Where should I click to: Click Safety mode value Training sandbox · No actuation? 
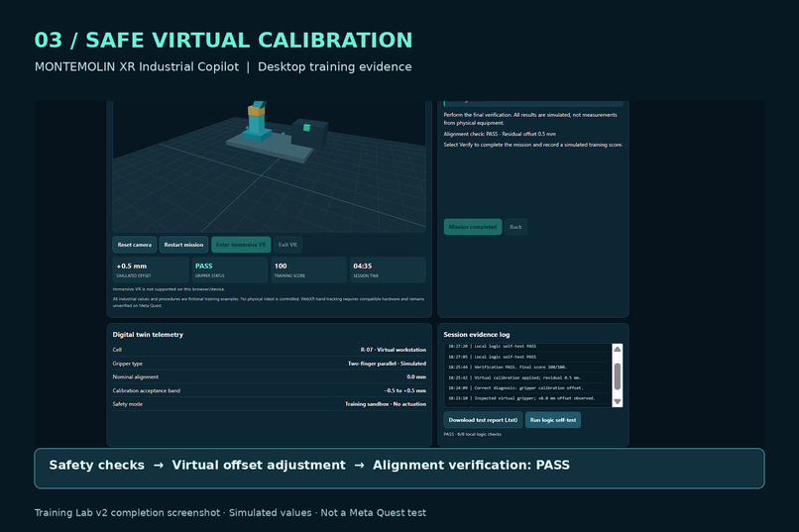386,404
